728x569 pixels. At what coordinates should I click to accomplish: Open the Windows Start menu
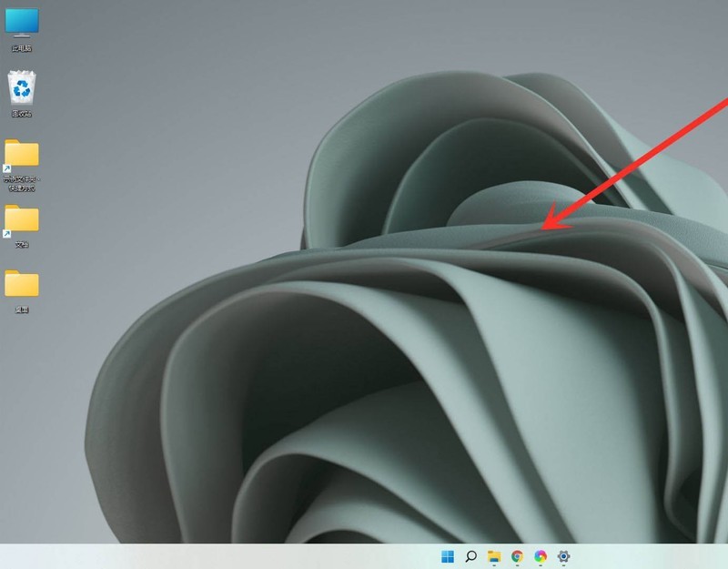[448, 556]
